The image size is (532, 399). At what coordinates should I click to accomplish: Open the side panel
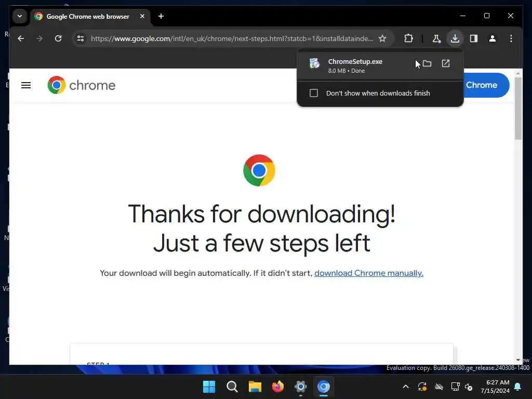coord(474,38)
